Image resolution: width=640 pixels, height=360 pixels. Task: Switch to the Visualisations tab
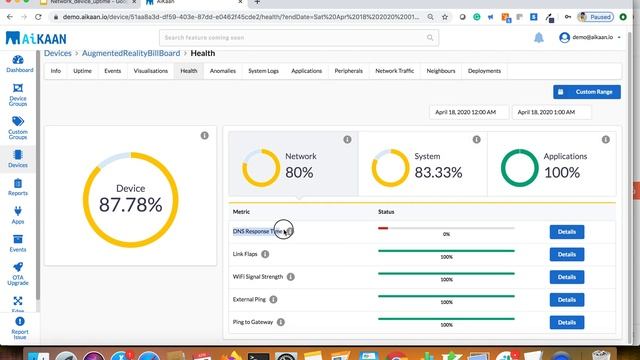(x=151, y=71)
